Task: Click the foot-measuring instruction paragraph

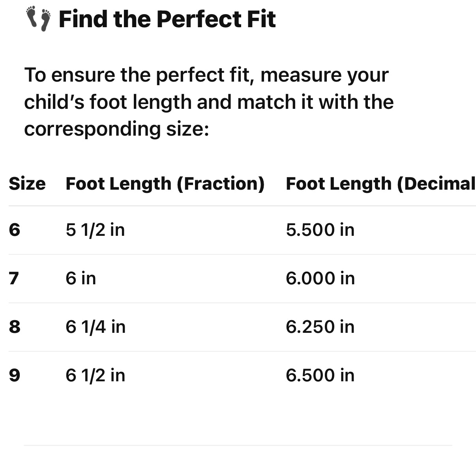Action: click(208, 102)
